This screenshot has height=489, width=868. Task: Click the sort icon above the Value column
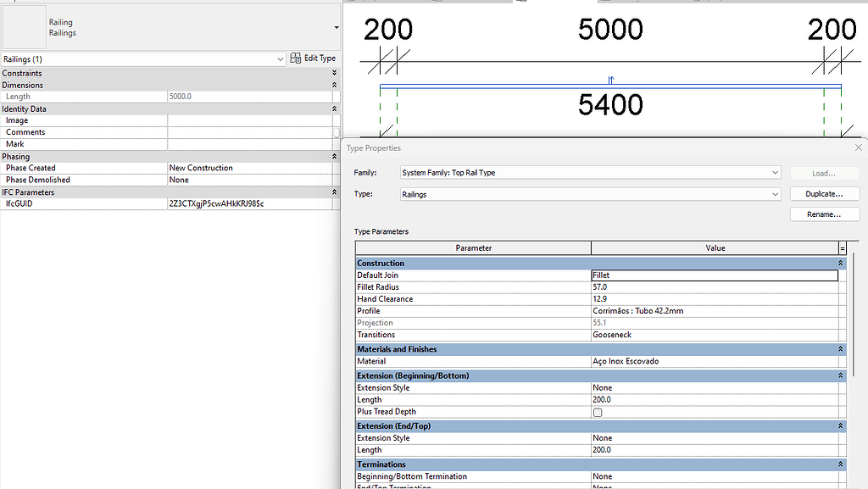[x=842, y=247]
